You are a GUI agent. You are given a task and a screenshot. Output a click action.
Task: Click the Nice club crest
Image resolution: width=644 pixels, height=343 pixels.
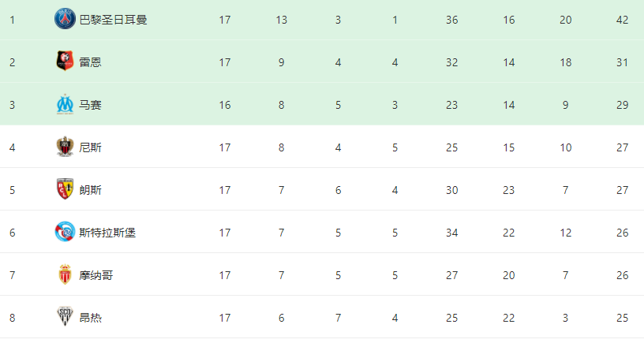pos(65,147)
